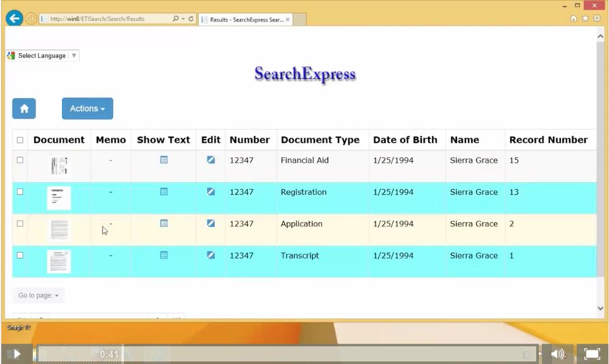Edit the Financial Aid record

point(211,160)
